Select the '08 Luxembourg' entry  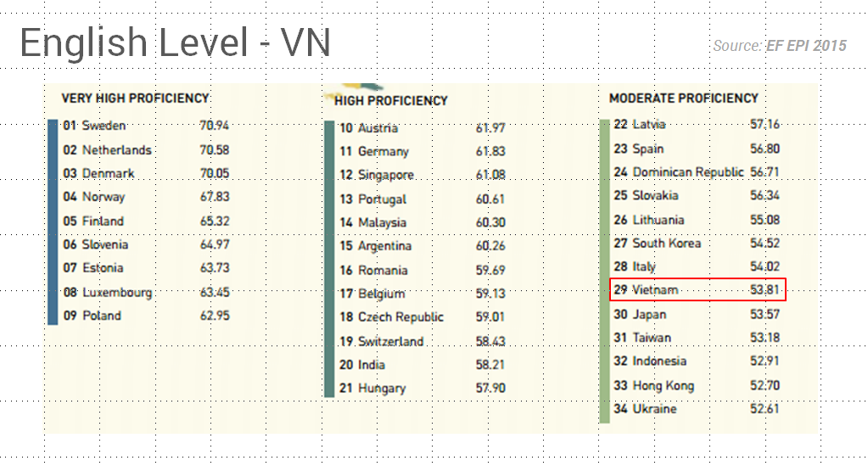click(x=108, y=292)
